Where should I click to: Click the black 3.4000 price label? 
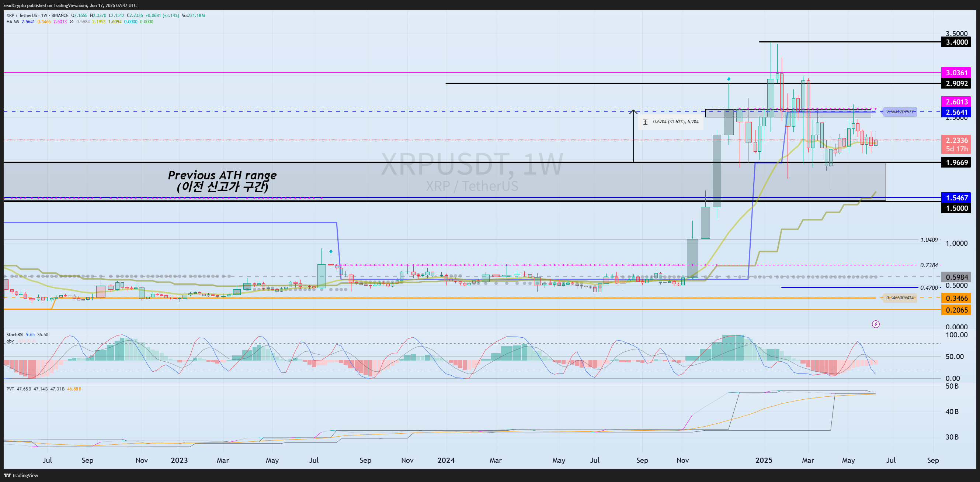coord(956,42)
